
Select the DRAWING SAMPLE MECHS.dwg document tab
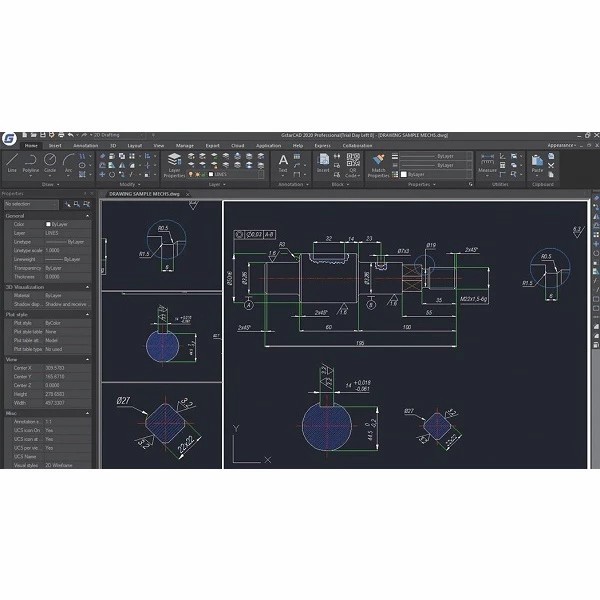pos(144,194)
